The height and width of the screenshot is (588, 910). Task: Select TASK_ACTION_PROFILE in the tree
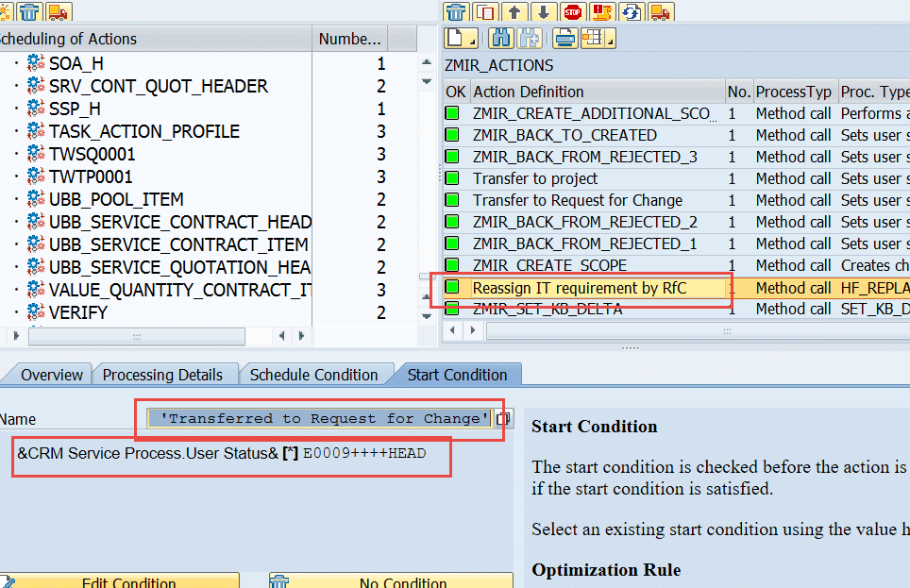point(143,131)
